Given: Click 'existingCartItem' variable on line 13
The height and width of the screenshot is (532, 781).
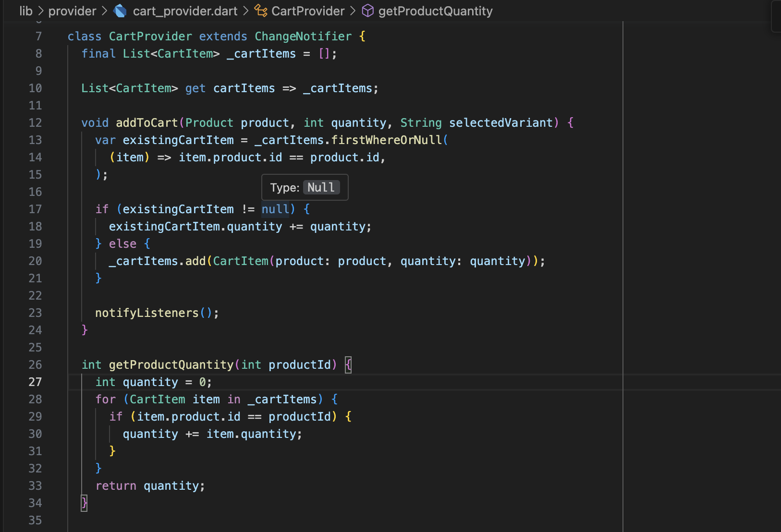Looking at the screenshot, I should pyautogui.click(x=178, y=140).
